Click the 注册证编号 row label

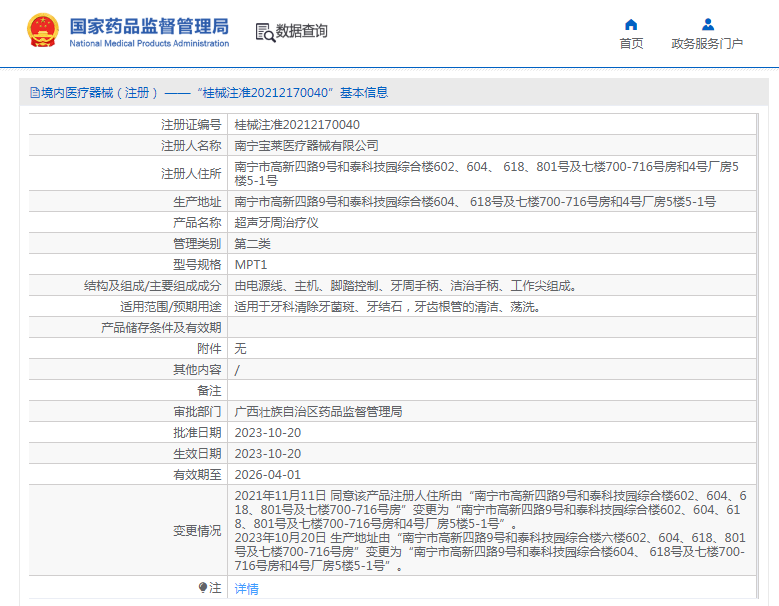click(191, 125)
